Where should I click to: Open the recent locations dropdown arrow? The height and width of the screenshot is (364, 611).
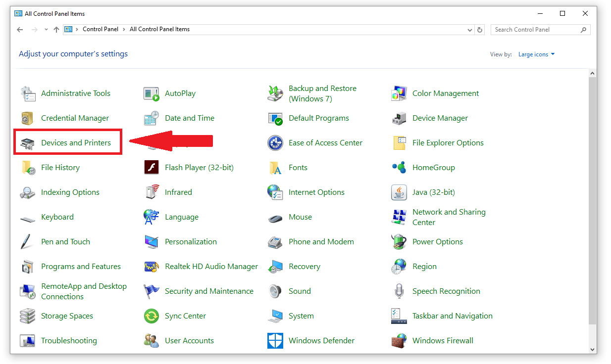[46, 30]
